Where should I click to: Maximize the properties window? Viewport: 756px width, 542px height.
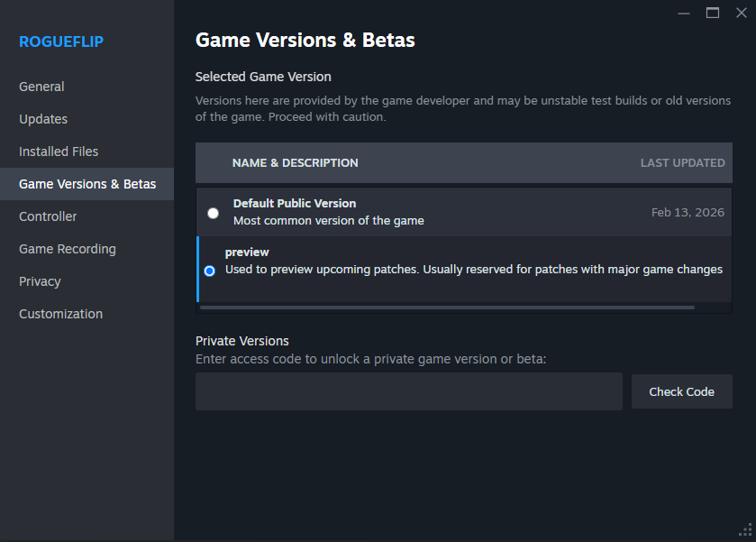pos(713,13)
